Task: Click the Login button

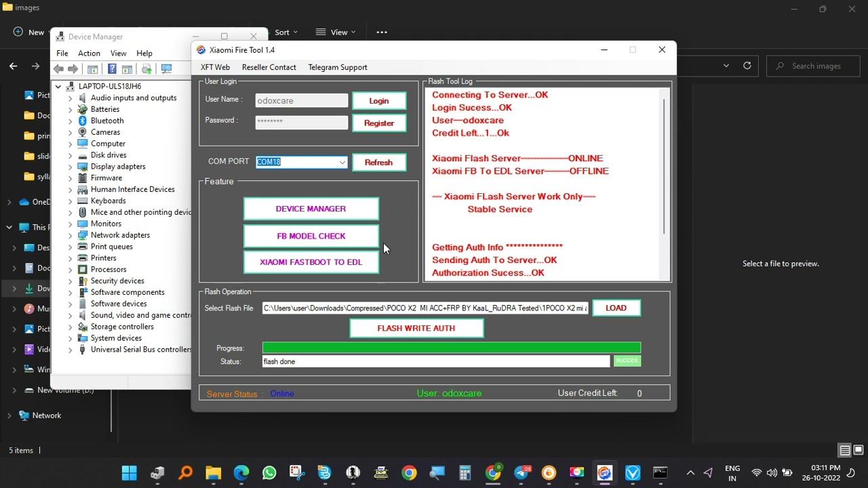Action: pos(379,101)
